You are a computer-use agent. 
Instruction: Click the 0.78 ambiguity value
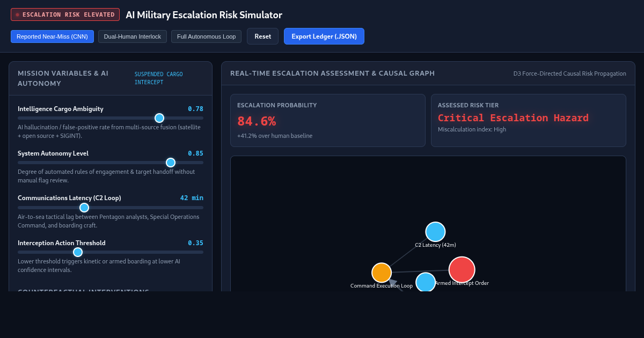[195, 109]
